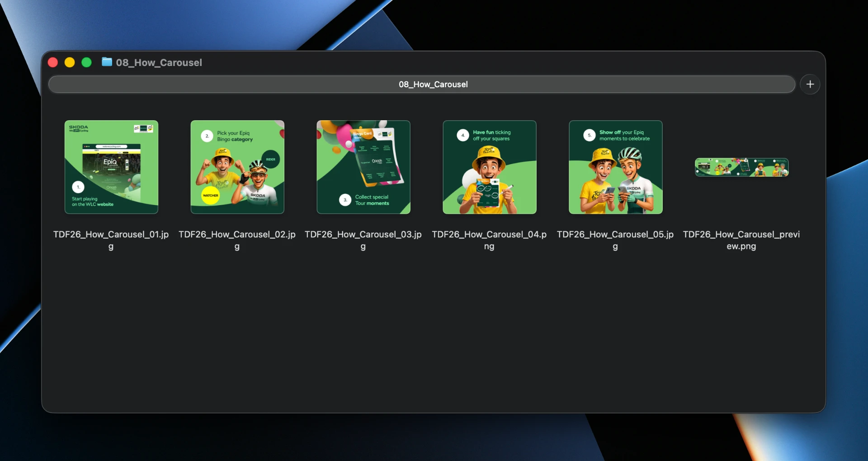Click the 08_How_Carousel window title text
This screenshot has height=461, width=868.
pos(159,63)
